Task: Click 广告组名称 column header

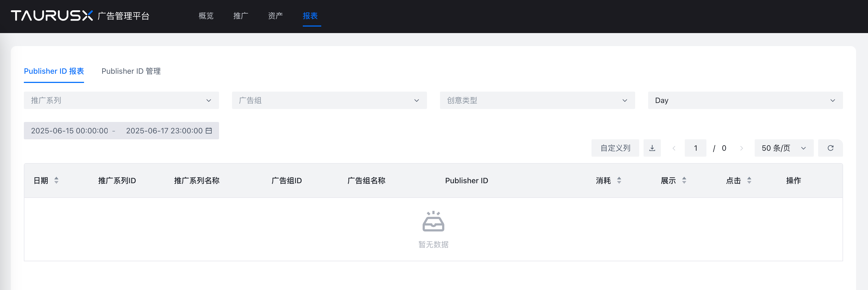Action: pos(366,181)
